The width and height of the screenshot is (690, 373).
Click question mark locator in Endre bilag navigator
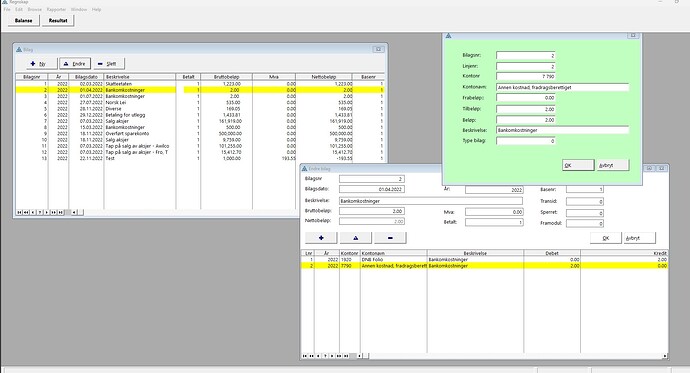point(325,356)
